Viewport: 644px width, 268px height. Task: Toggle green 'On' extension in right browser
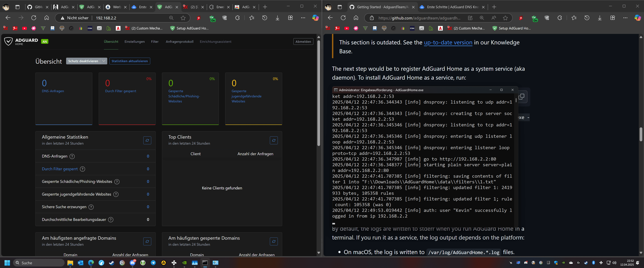[x=535, y=18]
